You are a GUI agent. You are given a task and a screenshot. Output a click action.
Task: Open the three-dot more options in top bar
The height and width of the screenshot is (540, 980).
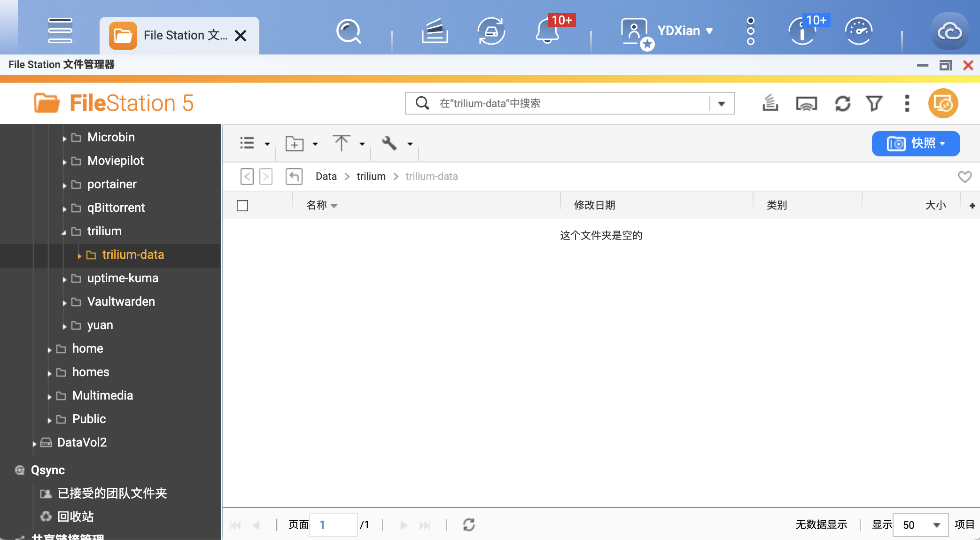tap(751, 31)
